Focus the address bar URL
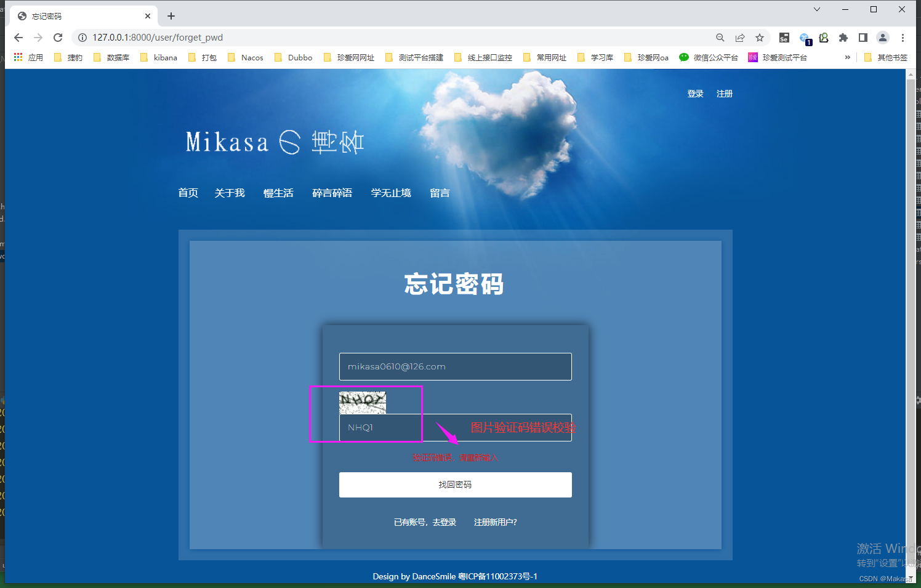This screenshot has height=588, width=921. point(394,38)
